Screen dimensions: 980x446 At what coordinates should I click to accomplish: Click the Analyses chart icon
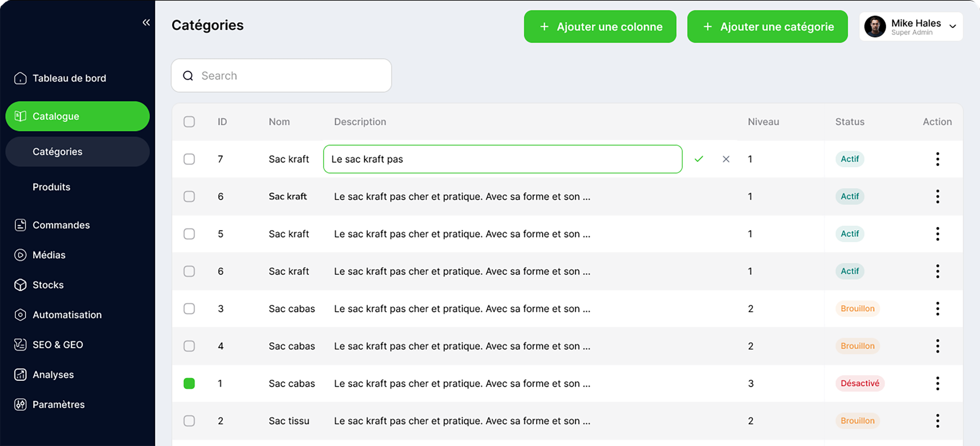[20, 375]
